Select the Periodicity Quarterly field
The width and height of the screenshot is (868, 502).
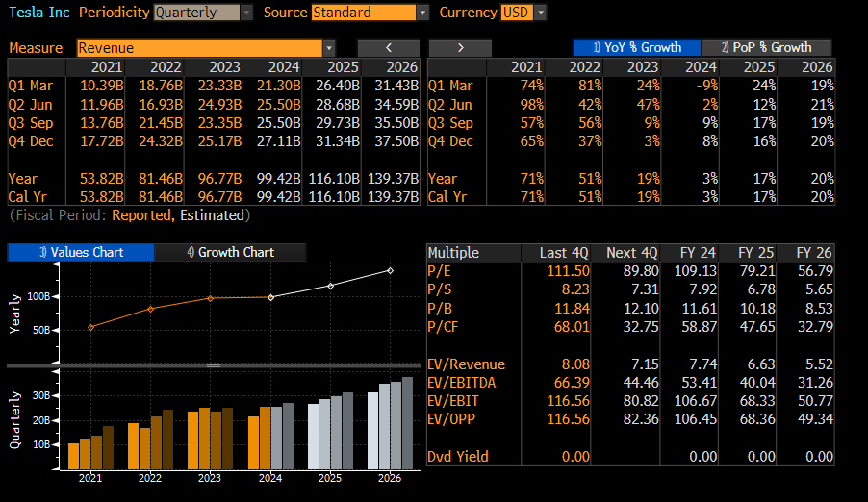pyautogui.click(x=196, y=13)
